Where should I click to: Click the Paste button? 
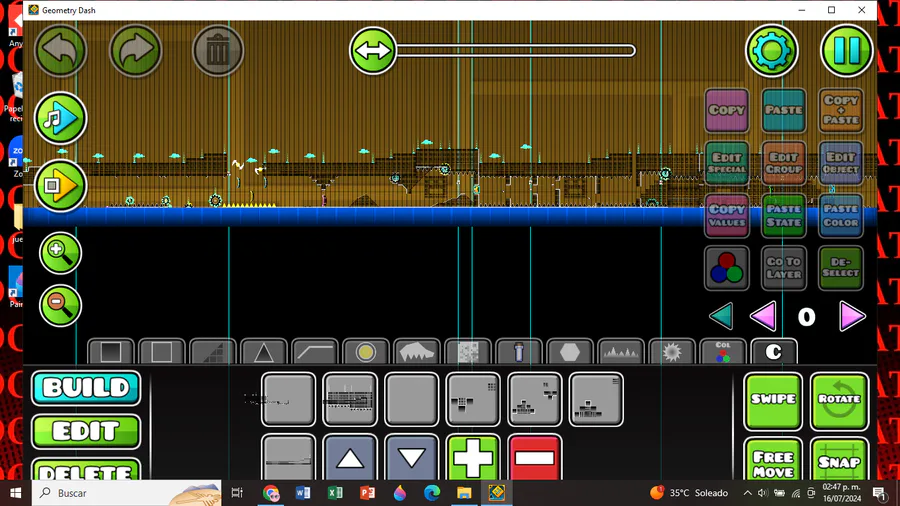pyautogui.click(x=783, y=110)
